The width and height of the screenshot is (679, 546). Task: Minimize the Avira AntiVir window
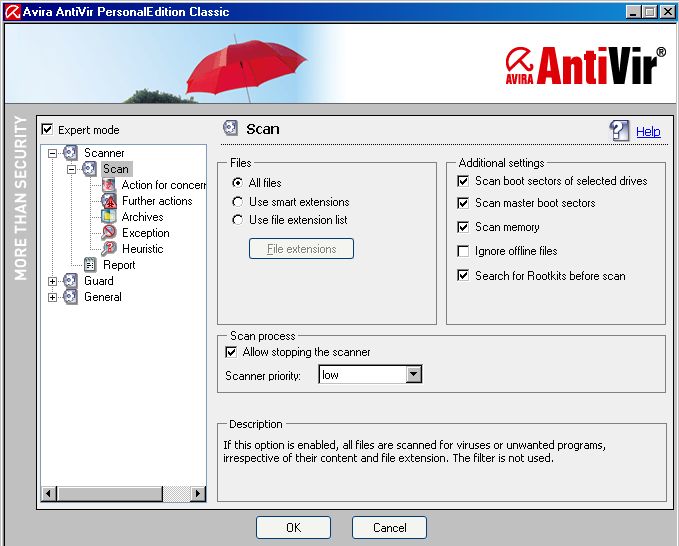point(634,12)
